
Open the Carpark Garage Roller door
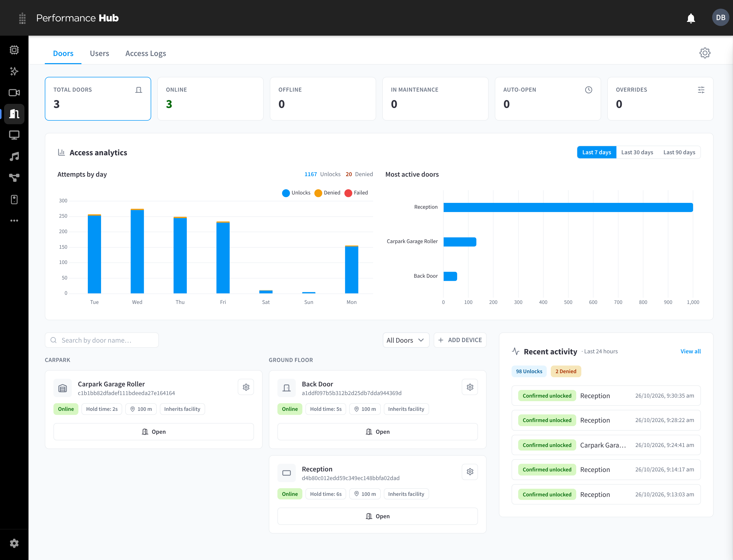(x=154, y=432)
